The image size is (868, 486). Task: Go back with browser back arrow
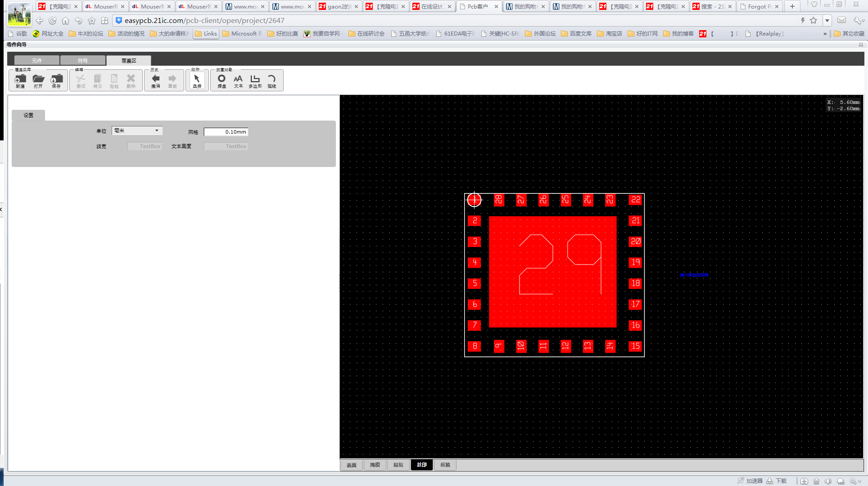pyautogui.click(x=40, y=21)
